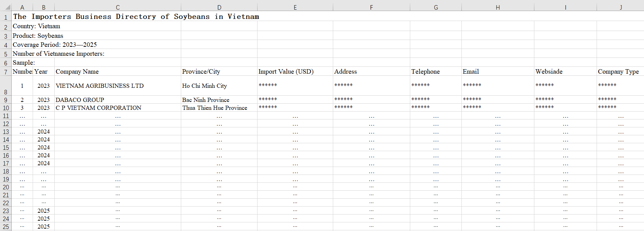
Task: Select the 'VIETNAM AGRIBUSINESS LTD' cell
Action: pyautogui.click(x=100, y=86)
